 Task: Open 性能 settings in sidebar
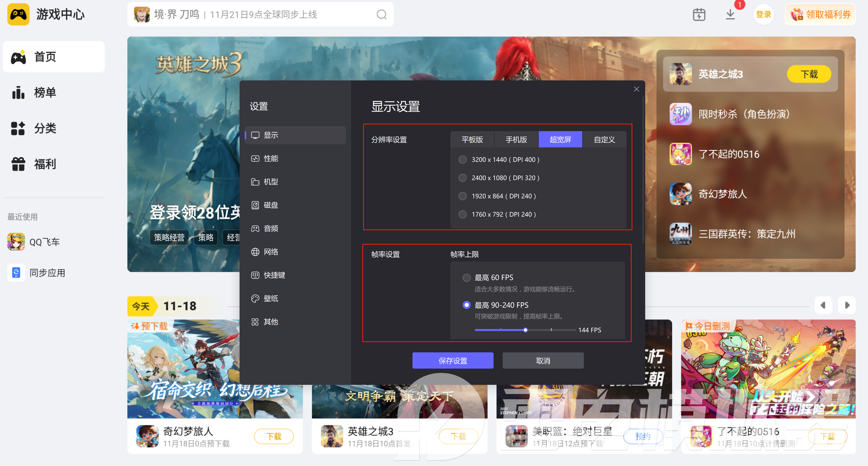pos(270,159)
